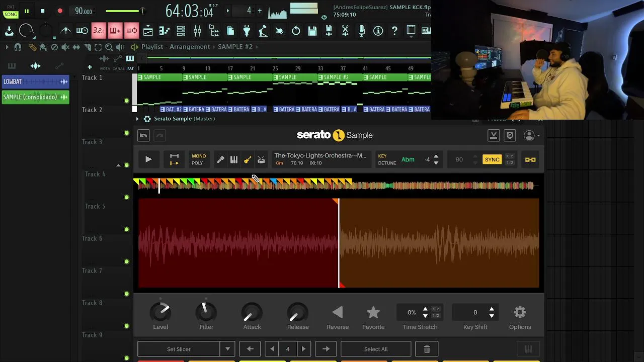Mark the cue as Favorite star

click(373, 313)
